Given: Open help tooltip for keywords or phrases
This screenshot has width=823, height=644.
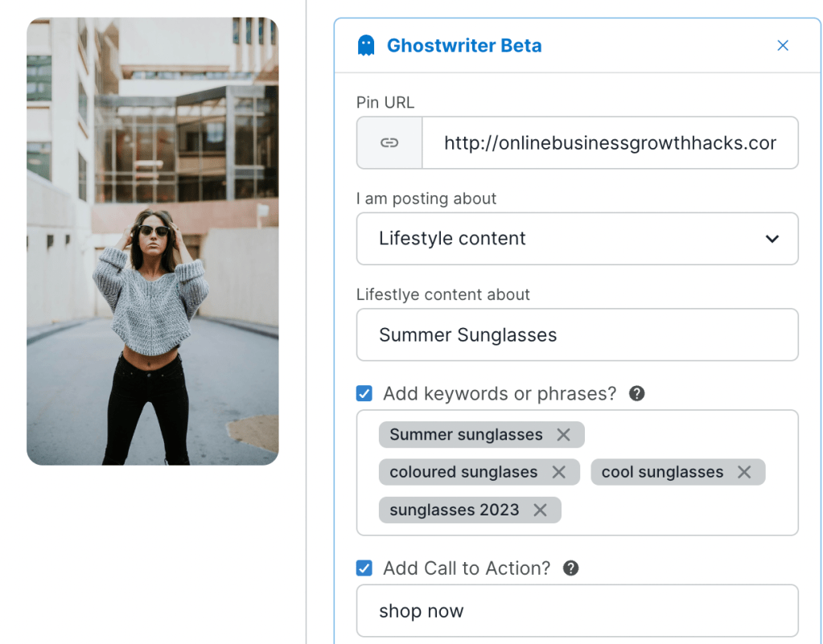Looking at the screenshot, I should tap(636, 394).
